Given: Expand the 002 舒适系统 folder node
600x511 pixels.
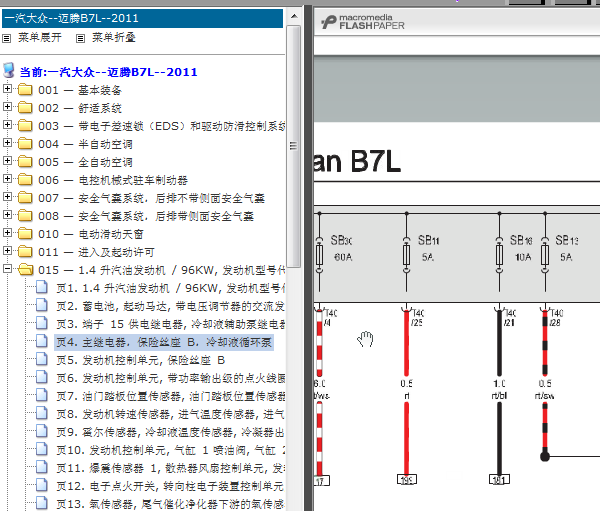Looking at the screenshot, I should 7,107.
